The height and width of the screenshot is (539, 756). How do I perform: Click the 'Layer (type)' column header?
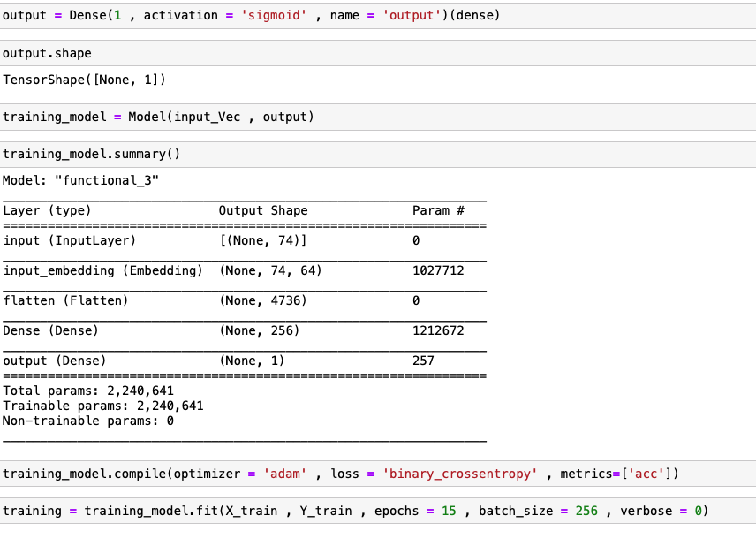[x=47, y=210]
